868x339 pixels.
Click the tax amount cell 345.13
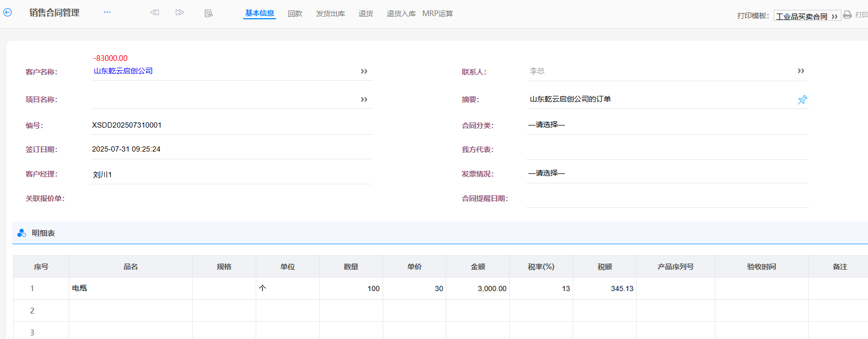point(605,288)
